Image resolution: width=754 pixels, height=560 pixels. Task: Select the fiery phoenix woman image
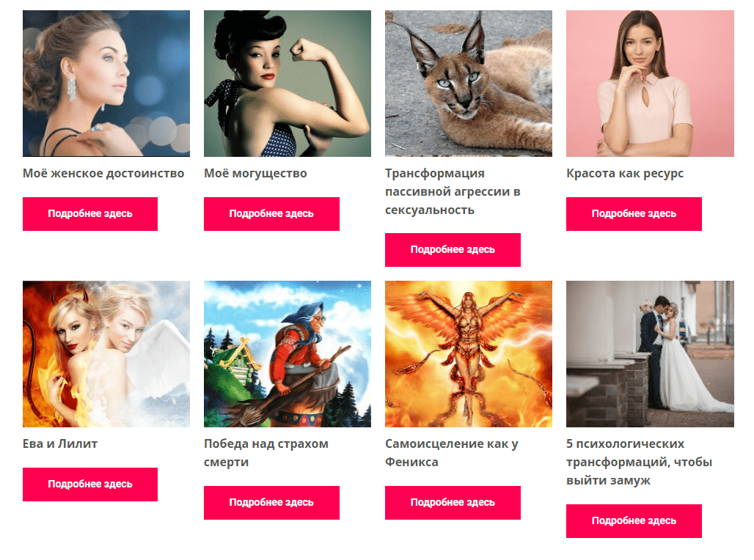(x=469, y=354)
